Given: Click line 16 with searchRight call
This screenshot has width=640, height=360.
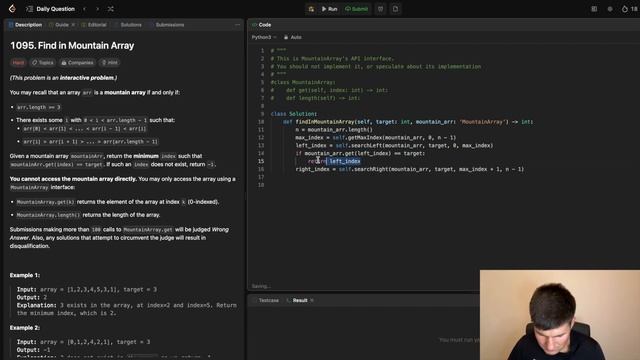Looking at the screenshot, I should tap(409, 169).
